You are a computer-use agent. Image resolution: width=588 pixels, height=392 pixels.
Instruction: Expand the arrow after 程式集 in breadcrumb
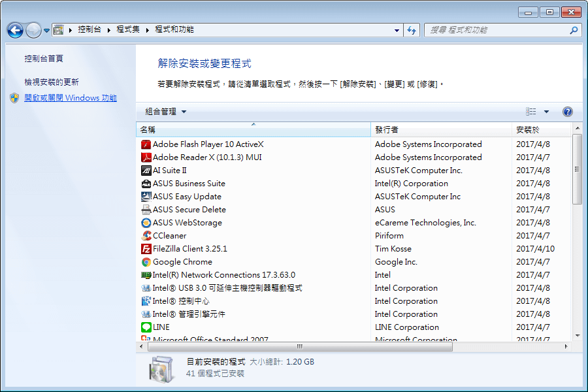pyautogui.click(x=148, y=30)
